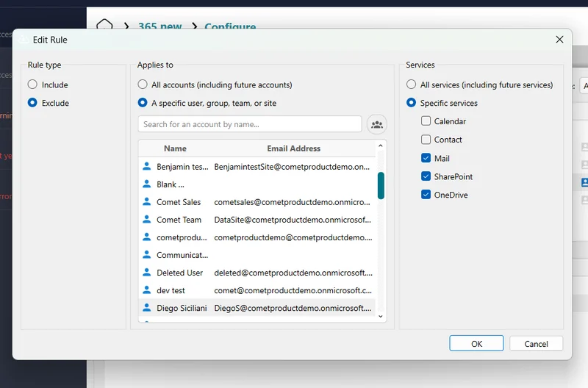This screenshot has width=588, height=388.
Task: Select the dev test account name
Action: 171,290
